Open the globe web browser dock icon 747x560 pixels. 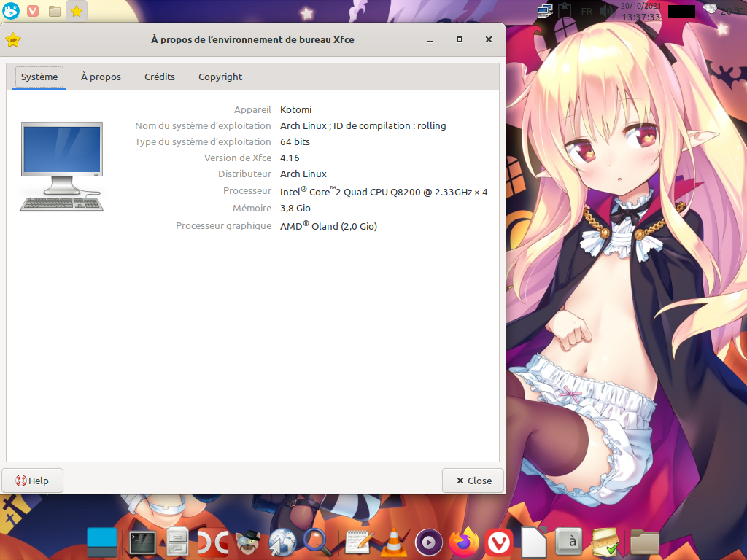click(282, 542)
